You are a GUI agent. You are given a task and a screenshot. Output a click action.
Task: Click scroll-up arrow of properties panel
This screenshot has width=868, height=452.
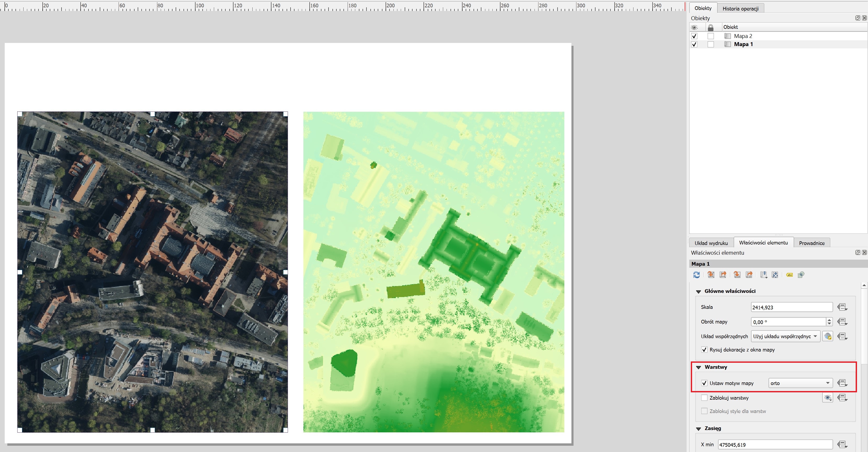(x=864, y=285)
